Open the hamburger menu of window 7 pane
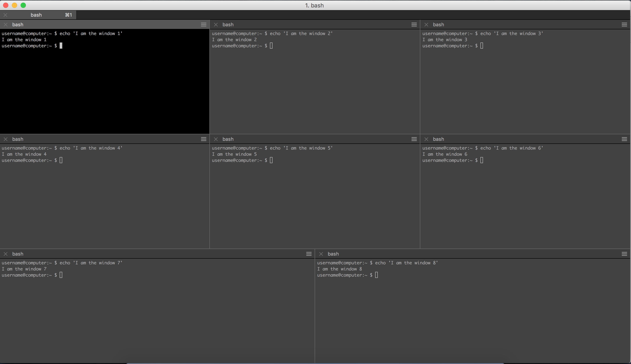Screen dimensions: 631x364 309,254
